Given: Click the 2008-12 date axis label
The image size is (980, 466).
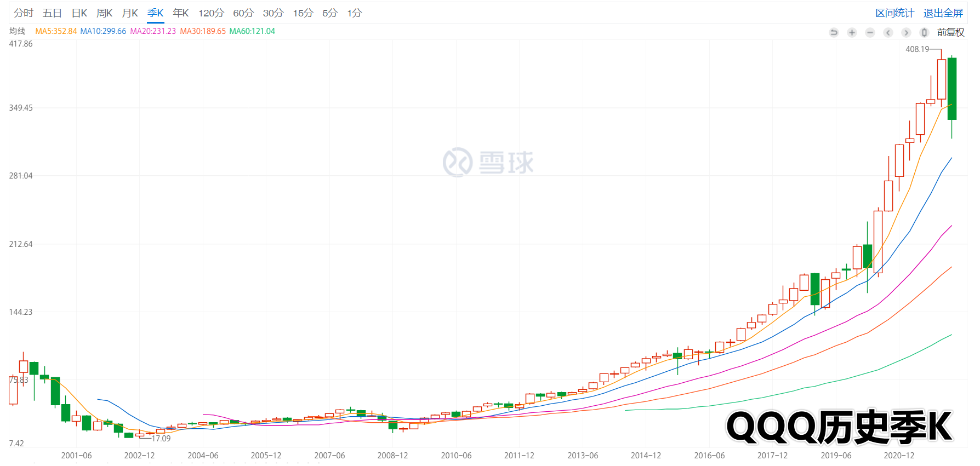Looking at the screenshot, I should coord(392,456).
